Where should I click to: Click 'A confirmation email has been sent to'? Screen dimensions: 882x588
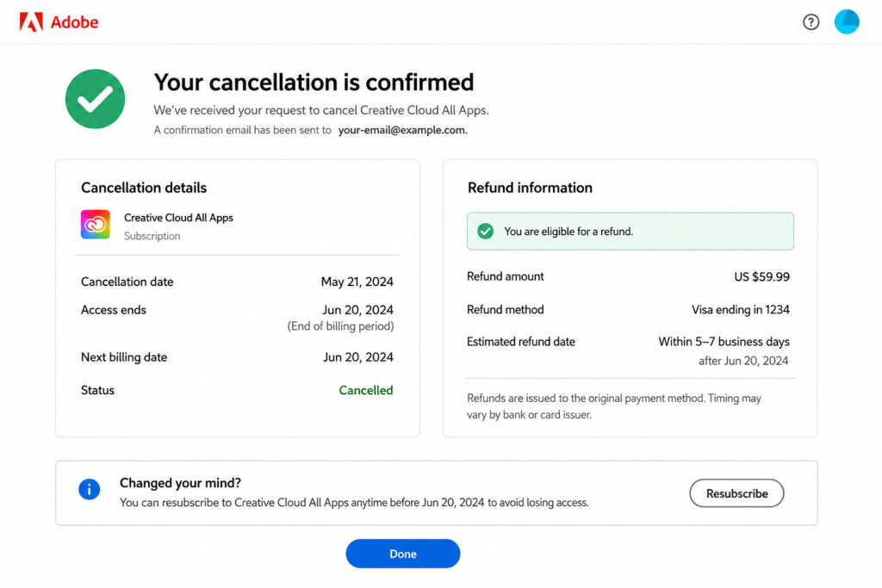[x=242, y=130]
